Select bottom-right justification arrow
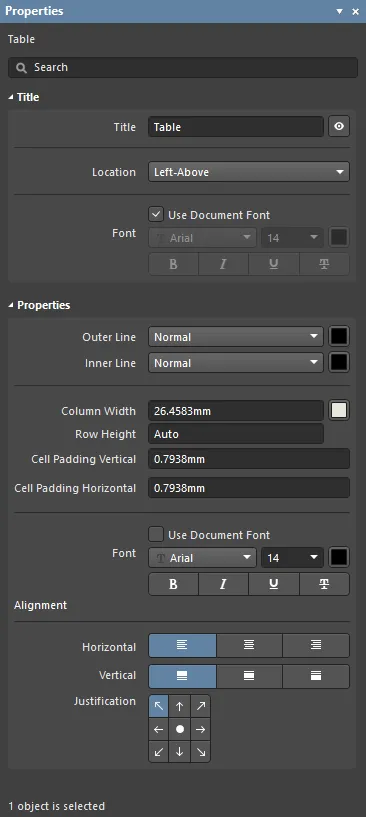 201,752
